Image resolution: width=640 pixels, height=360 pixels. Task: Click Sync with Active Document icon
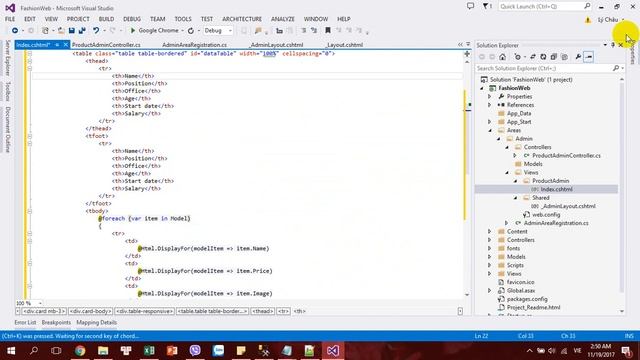[533, 57]
